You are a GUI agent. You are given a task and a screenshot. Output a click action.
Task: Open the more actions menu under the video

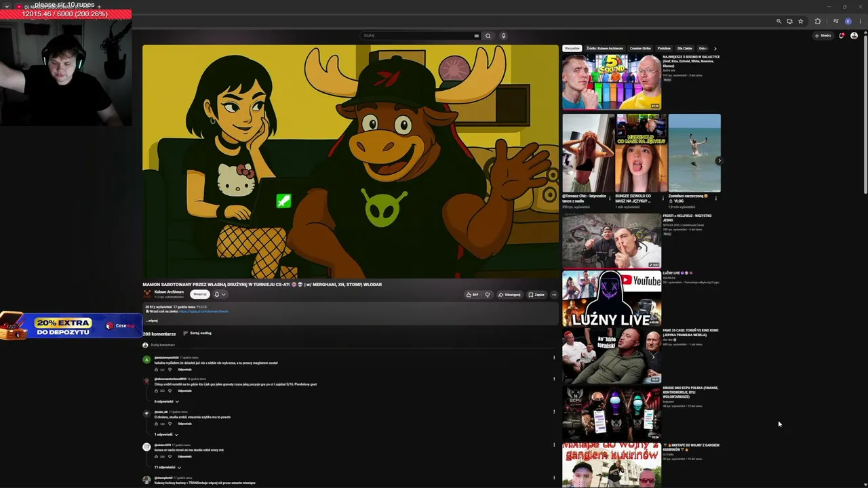click(x=554, y=295)
